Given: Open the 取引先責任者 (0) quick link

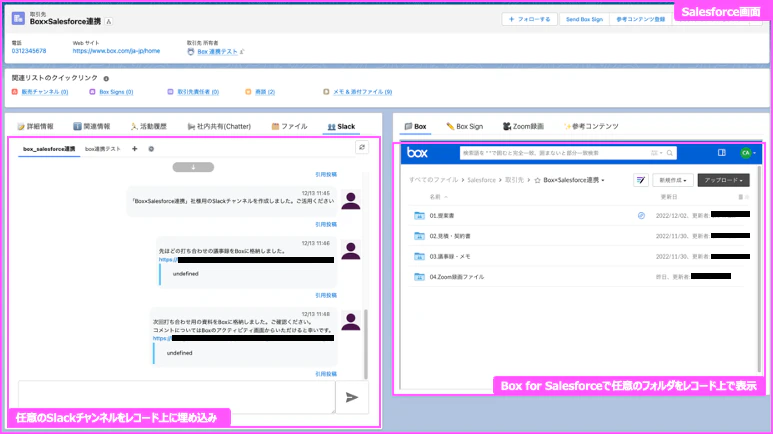Looking at the screenshot, I should pos(198,92).
